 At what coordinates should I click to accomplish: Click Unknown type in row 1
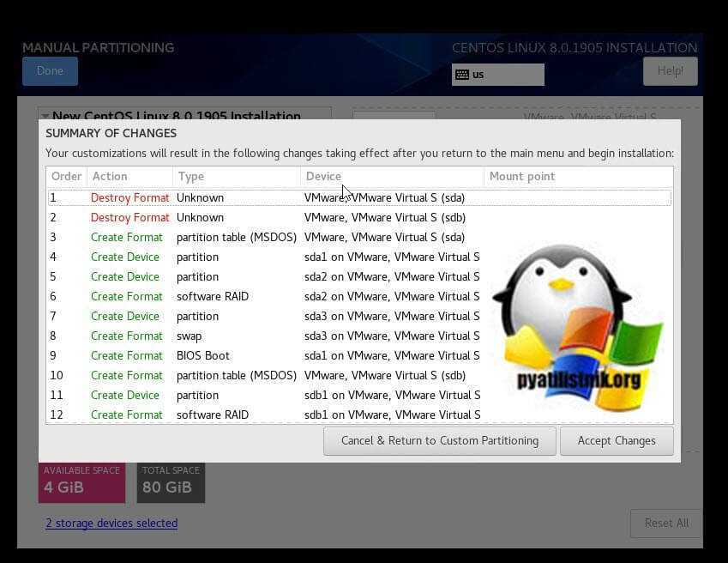pos(200,198)
